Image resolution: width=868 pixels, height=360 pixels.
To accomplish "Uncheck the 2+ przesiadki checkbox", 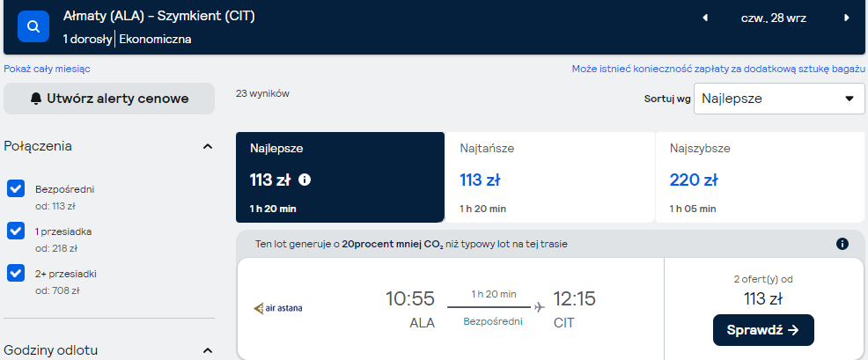I will (x=16, y=273).
